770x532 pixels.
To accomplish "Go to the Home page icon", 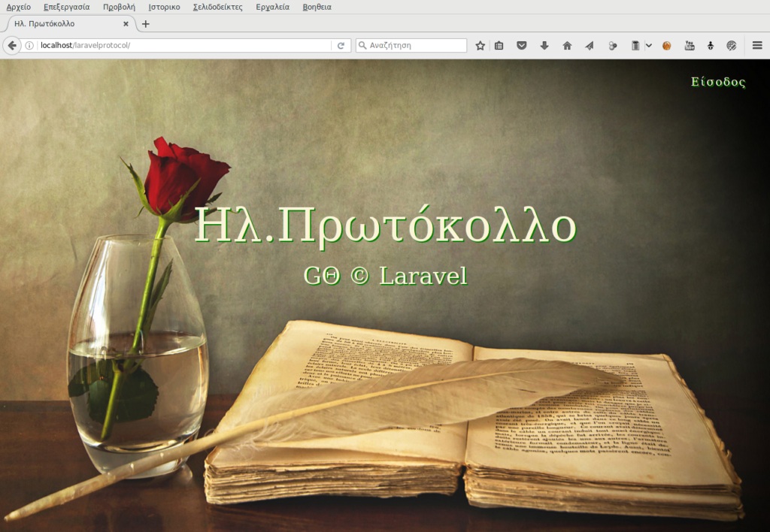I will click(x=567, y=46).
